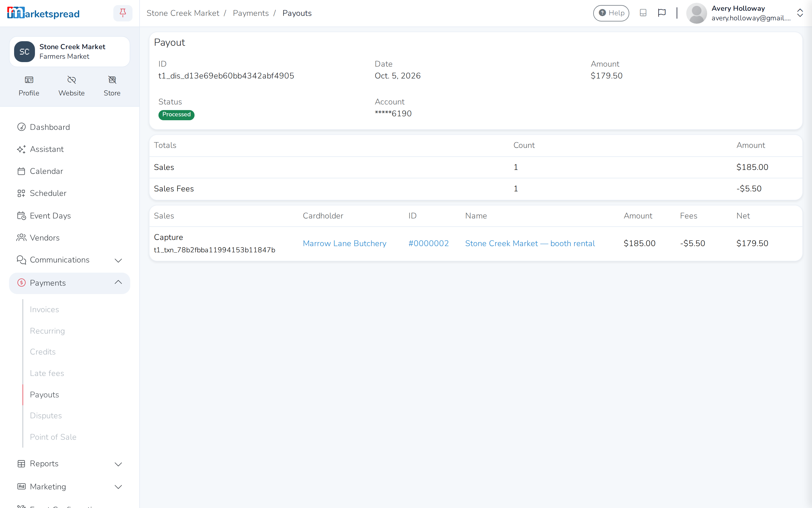Open the Marrow Lane Butchery cardholder link
This screenshot has width=812, height=508.
(344, 244)
